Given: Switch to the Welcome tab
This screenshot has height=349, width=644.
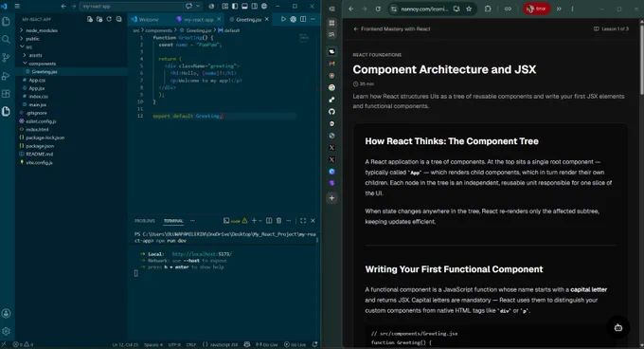Looking at the screenshot, I should 145,19.
